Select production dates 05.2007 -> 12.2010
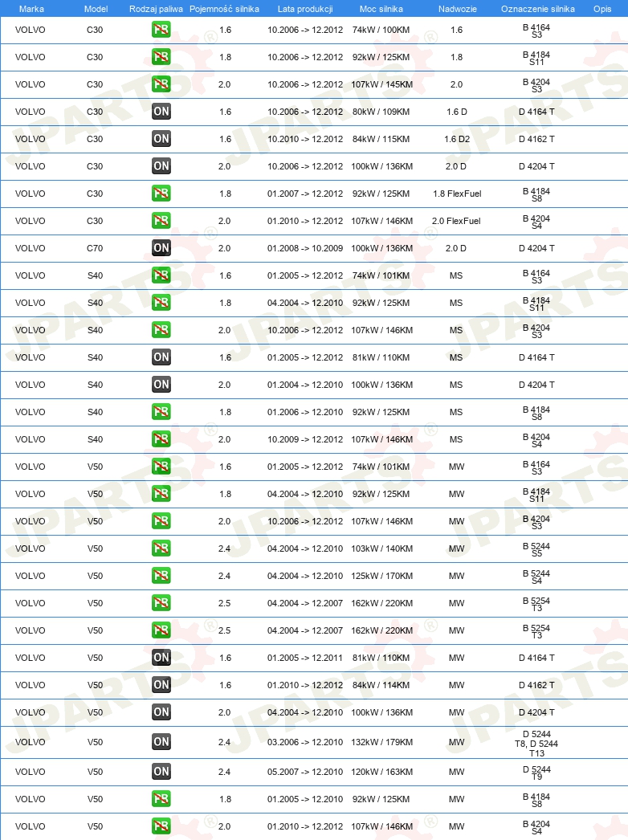Viewport: 628px width, 840px height. (305, 772)
